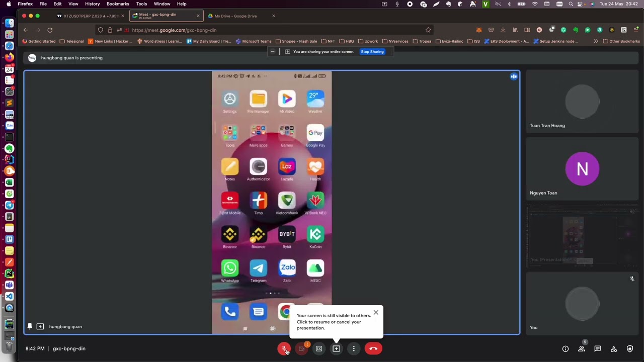
Task: Expand NVservices bookmark folder
Action: [395, 41]
